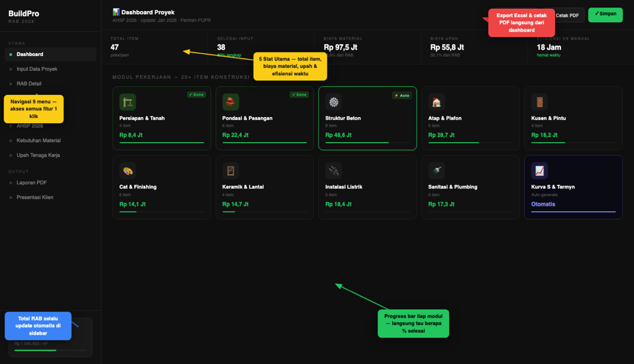Screen dimensions: 634x364
Task: Click the 18 Jam efficiency value
Action: (x=548, y=47)
